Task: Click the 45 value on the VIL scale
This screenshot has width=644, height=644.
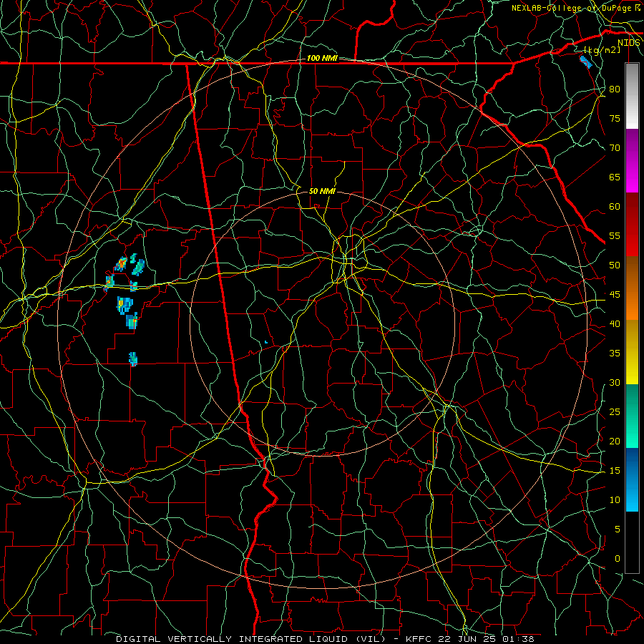Action: [x=615, y=295]
